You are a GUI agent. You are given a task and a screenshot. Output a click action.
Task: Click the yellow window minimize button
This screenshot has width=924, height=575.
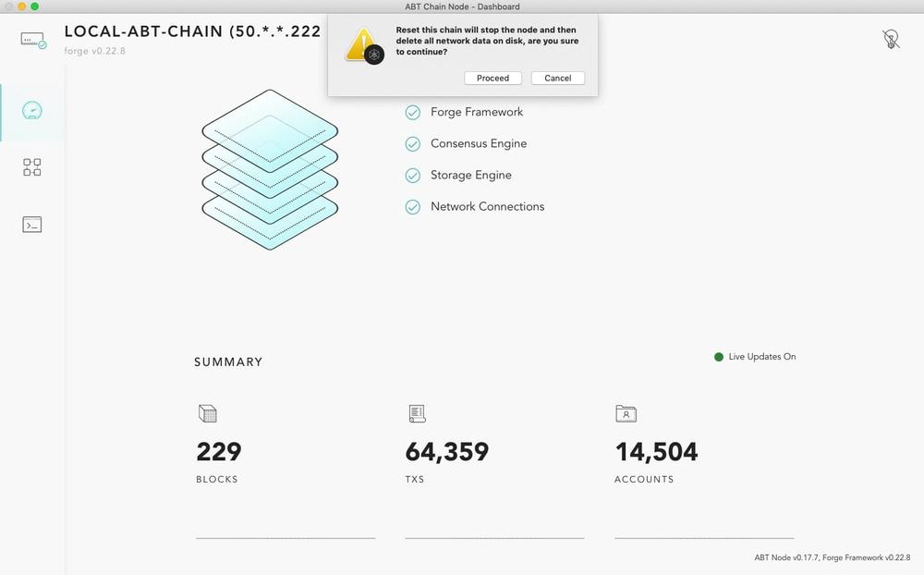22,6
